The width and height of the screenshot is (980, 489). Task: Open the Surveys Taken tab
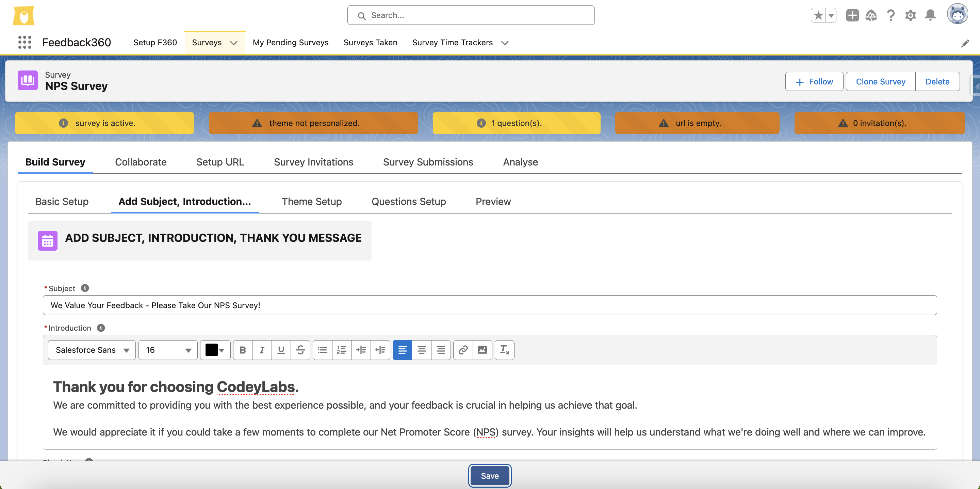click(x=370, y=42)
